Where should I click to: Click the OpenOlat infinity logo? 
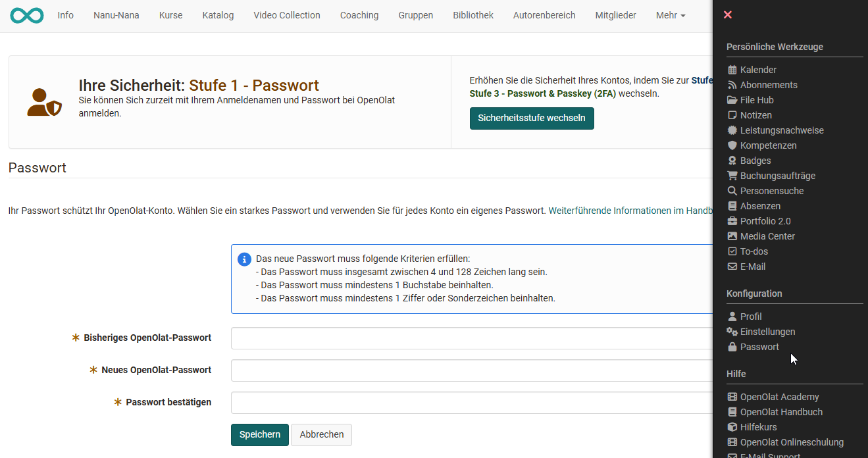point(27,15)
